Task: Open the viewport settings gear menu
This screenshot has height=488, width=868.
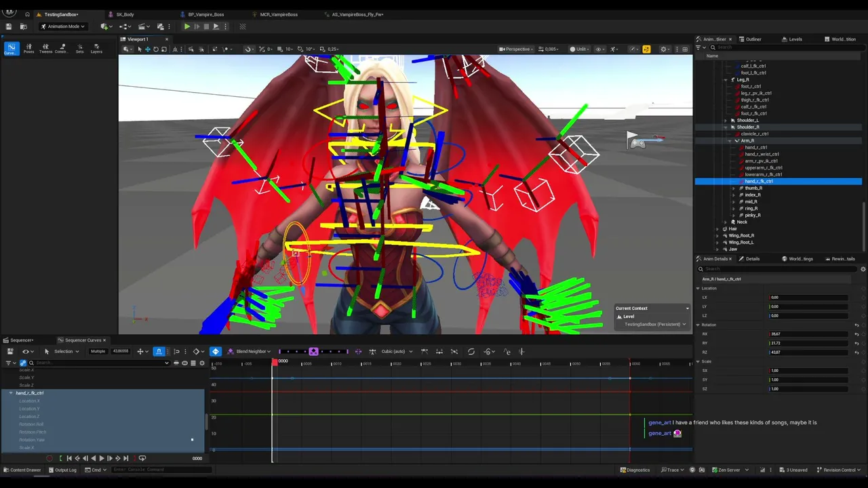Action: point(664,49)
